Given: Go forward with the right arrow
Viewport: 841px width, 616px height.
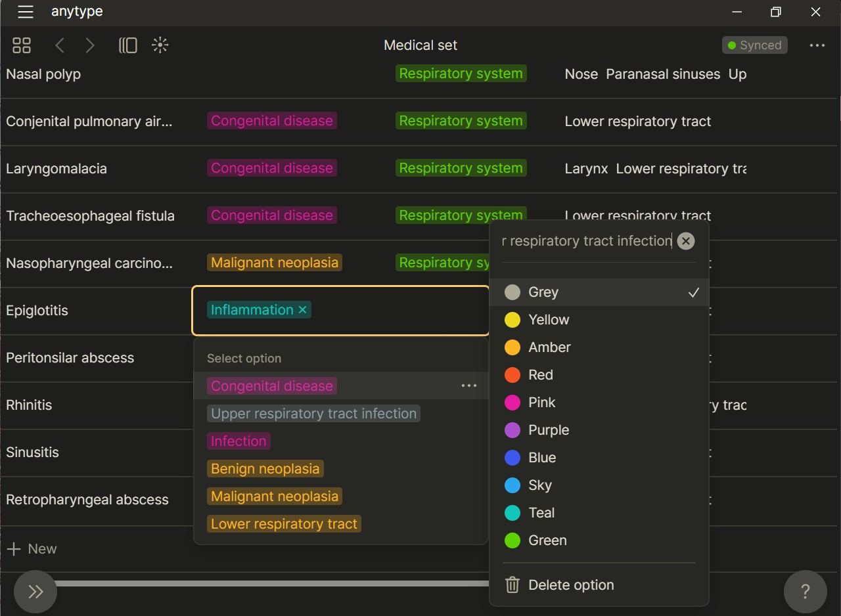Looking at the screenshot, I should (x=90, y=45).
